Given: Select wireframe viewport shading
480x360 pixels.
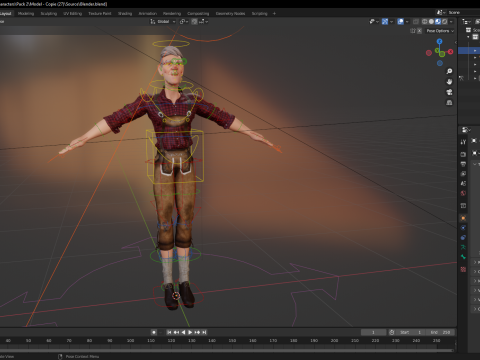Looking at the screenshot, I should tap(425, 22).
